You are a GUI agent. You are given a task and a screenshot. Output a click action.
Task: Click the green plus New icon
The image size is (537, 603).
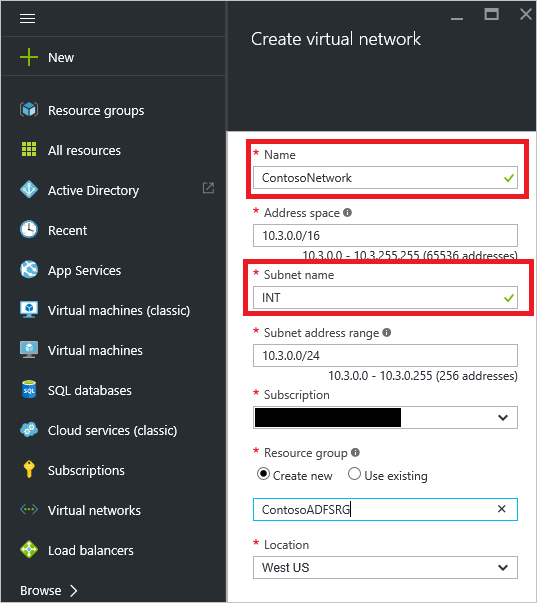[29, 57]
